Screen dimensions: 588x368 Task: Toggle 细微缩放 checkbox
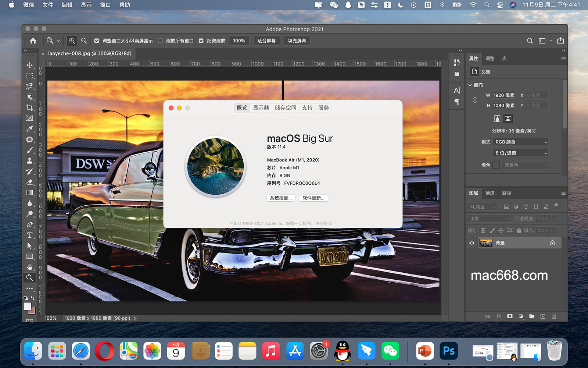click(201, 41)
